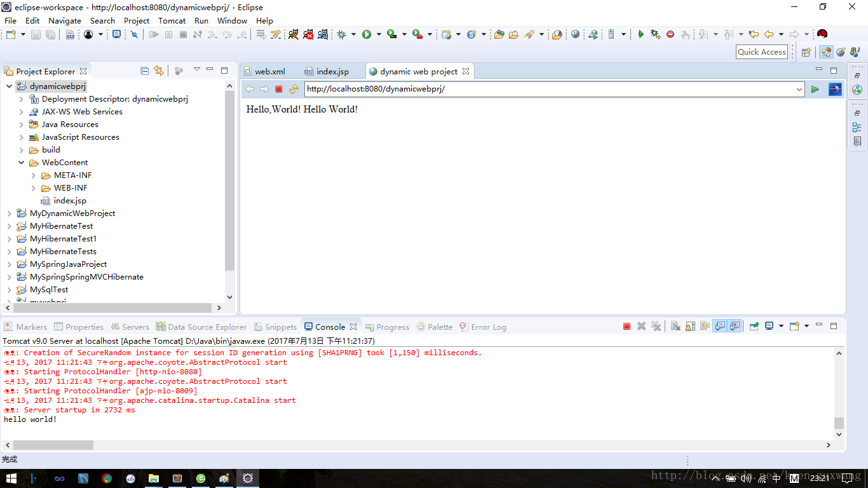Open the Navigate menu
Image resolution: width=868 pixels, height=488 pixels.
(65, 20)
